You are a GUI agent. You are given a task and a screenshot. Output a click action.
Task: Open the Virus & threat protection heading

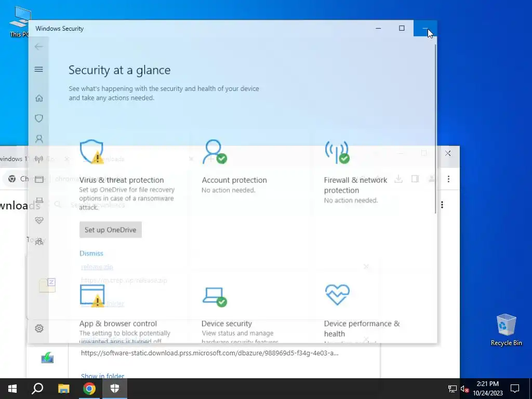[x=122, y=180]
